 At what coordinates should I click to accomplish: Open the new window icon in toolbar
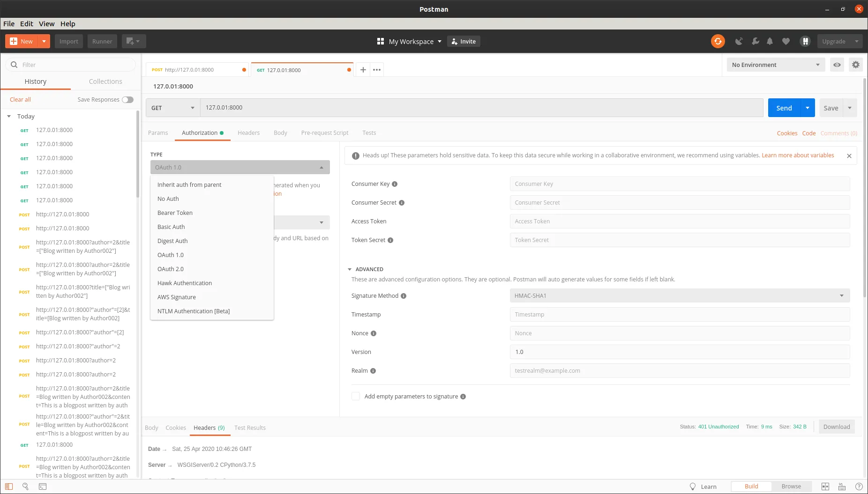(134, 41)
